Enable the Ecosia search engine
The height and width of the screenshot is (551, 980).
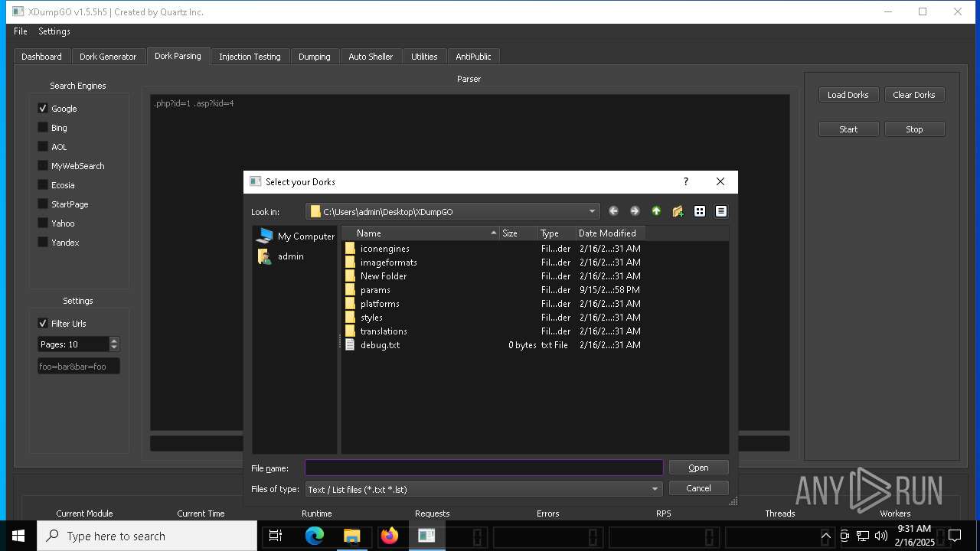point(43,185)
